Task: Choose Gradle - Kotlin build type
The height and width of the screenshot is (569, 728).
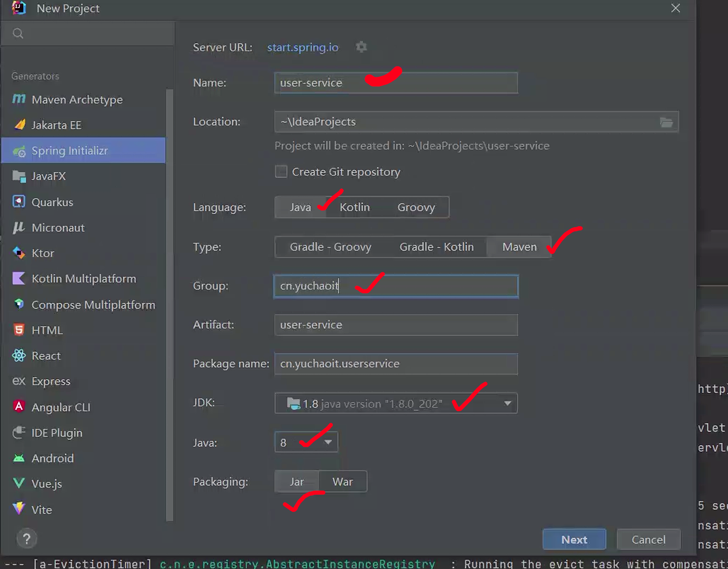Action: 436,247
